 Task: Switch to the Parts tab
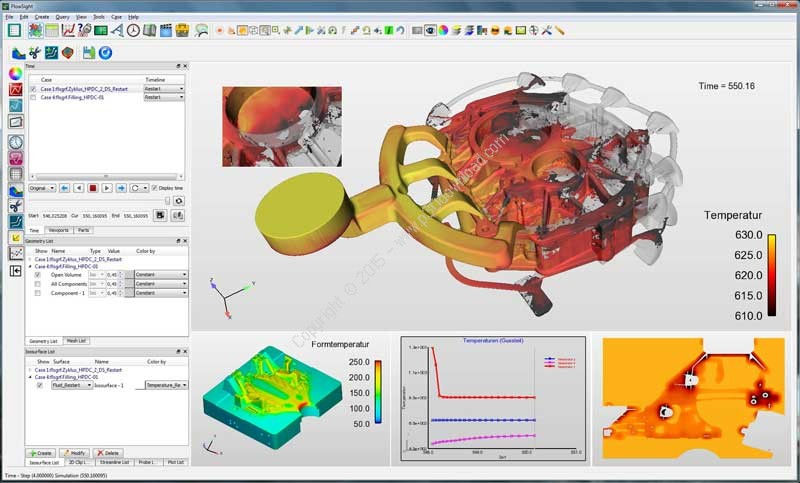coord(83,231)
